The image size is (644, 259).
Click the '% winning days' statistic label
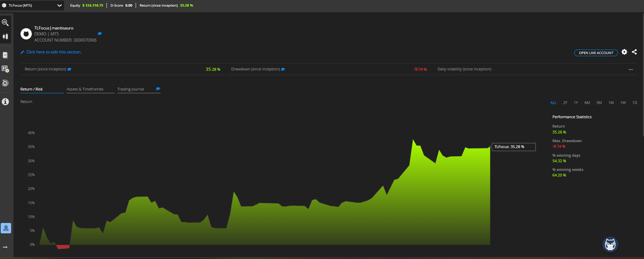point(566,155)
